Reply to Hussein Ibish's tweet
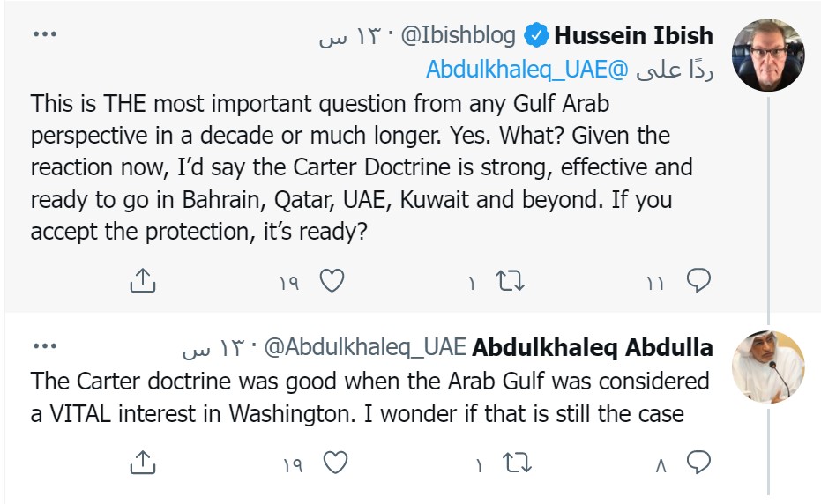Screen dimensions: 821x504 tap(698, 281)
